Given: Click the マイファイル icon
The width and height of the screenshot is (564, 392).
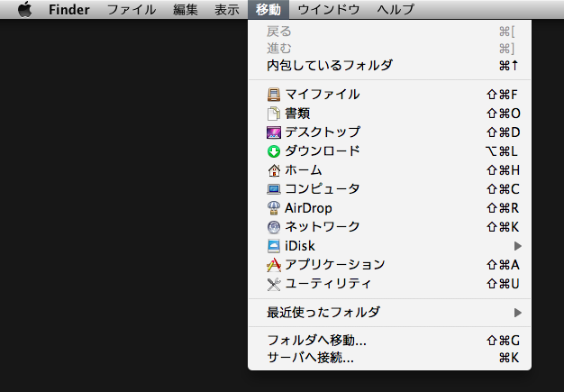Looking at the screenshot, I should coord(274,95).
